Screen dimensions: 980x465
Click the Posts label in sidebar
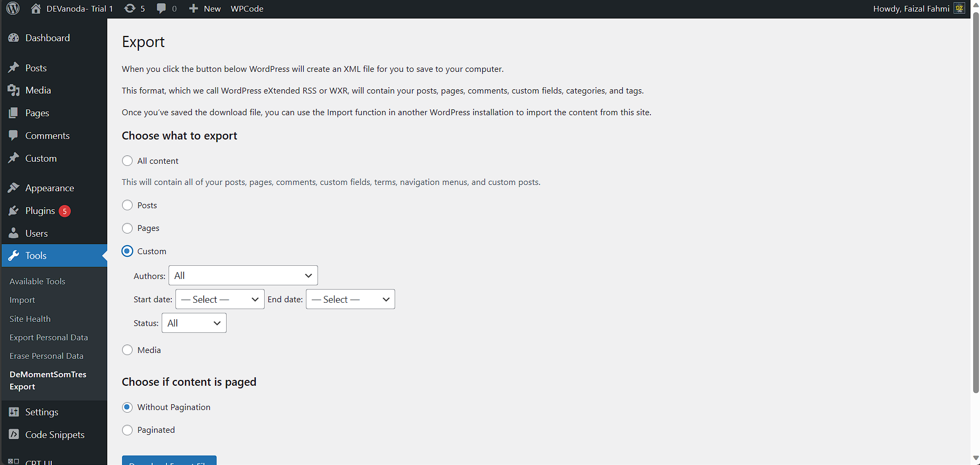(36, 68)
